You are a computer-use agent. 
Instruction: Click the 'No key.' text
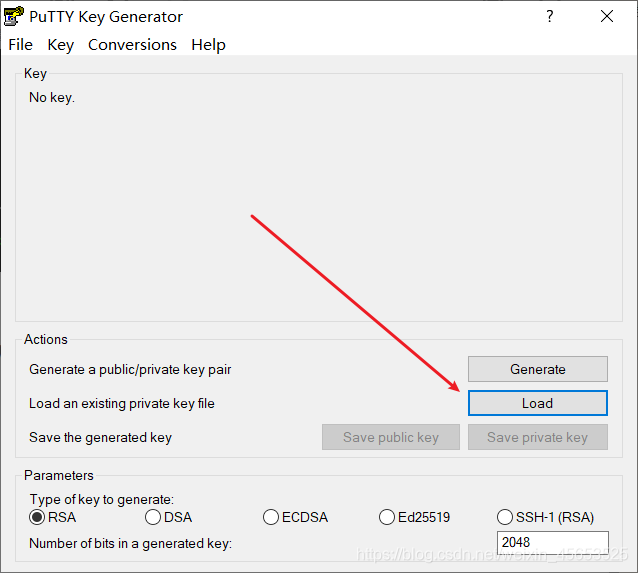(x=52, y=98)
